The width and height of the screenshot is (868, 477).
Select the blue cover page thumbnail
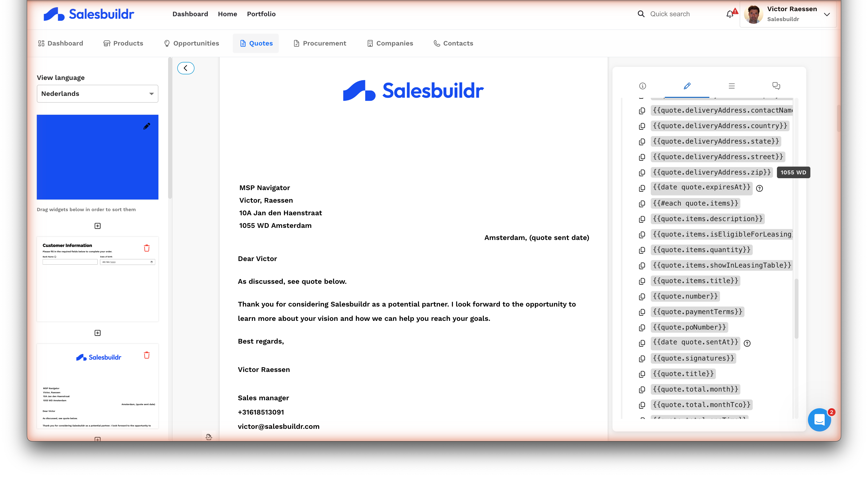pyautogui.click(x=97, y=157)
